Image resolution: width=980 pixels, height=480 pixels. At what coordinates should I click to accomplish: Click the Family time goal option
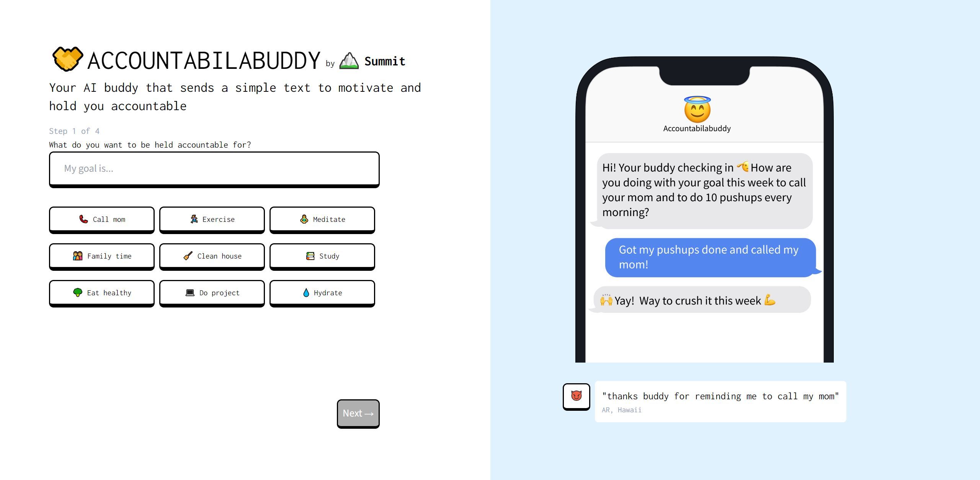pyautogui.click(x=103, y=255)
